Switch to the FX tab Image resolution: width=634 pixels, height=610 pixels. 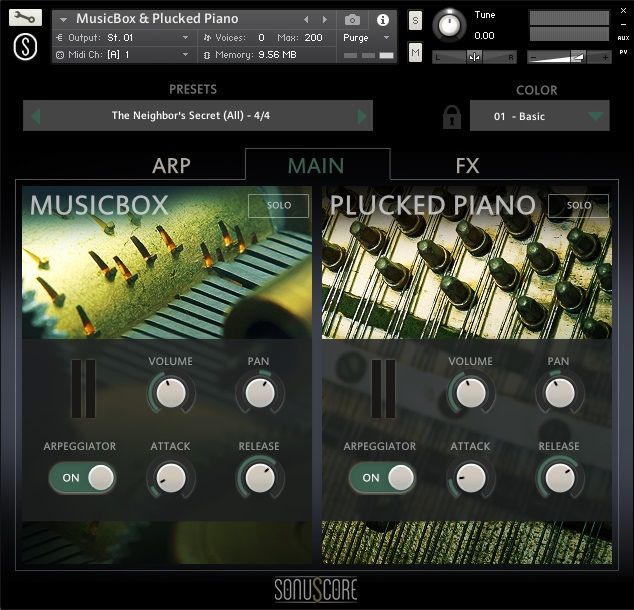click(x=467, y=165)
